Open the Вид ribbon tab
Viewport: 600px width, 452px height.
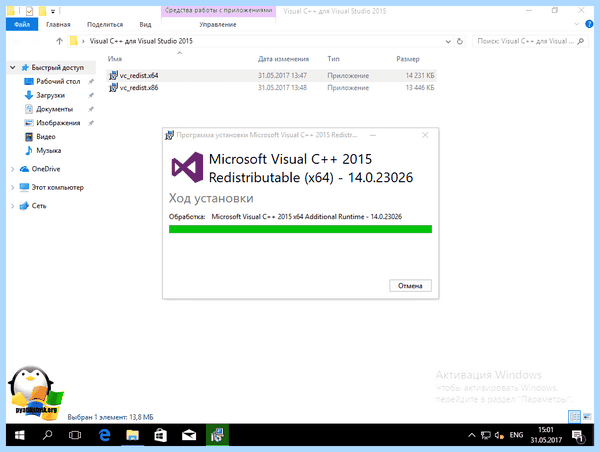[145, 24]
